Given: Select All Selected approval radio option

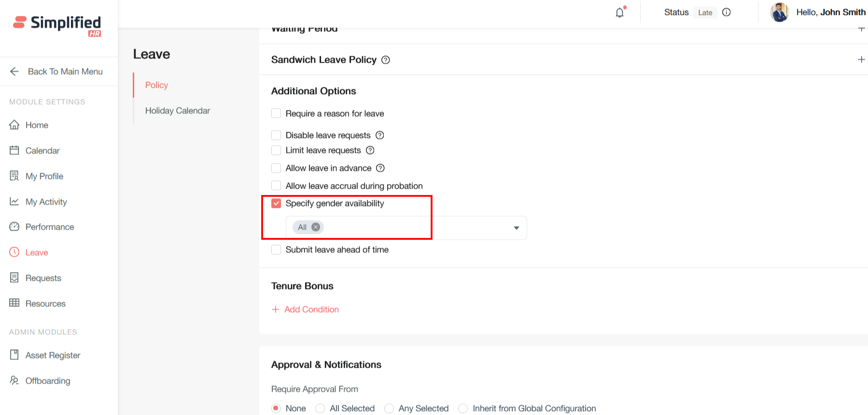Looking at the screenshot, I should click(x=320, y=408).
